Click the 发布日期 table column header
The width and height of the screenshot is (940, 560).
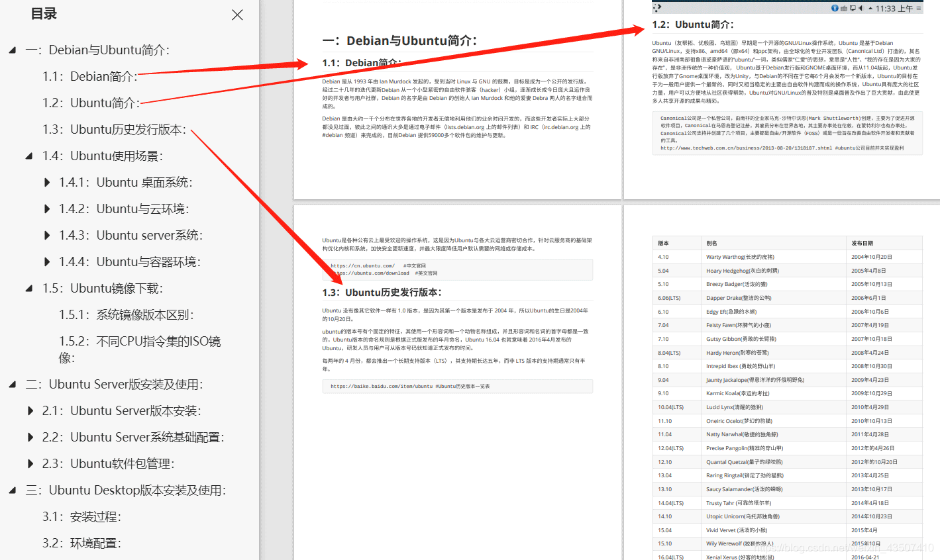862,244
